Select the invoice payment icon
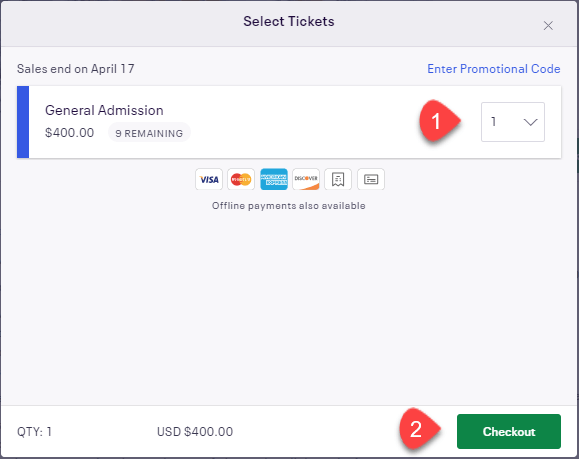Screen dimensions: 579x459 371,179
